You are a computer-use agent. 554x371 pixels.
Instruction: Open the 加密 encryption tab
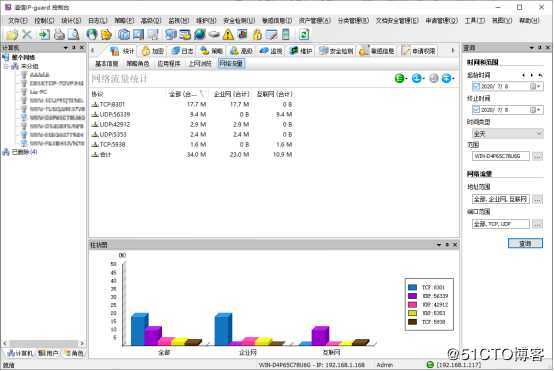(153, 51)
